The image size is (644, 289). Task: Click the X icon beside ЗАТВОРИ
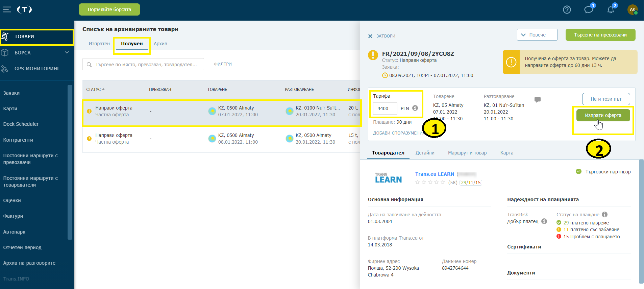point(370,36)
